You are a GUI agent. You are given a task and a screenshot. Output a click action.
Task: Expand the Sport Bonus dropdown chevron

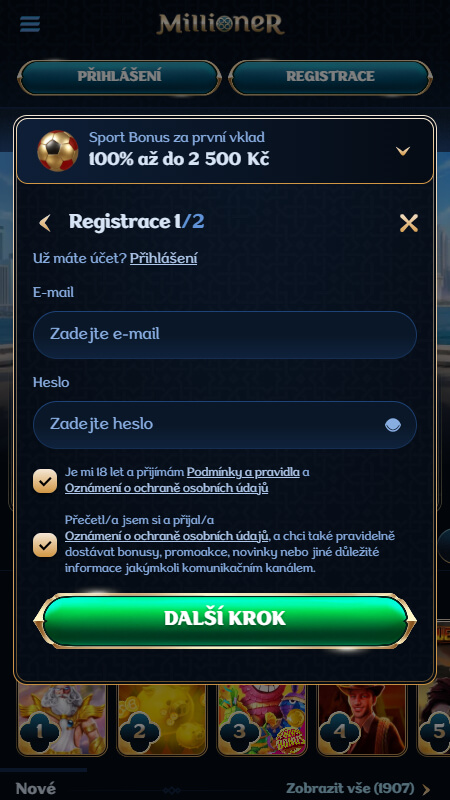[x=403, y=151]
